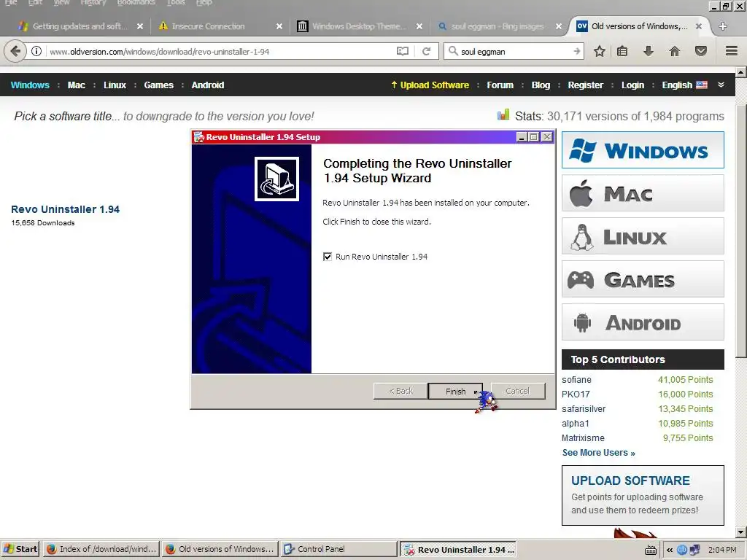747x560 pixels.
Task: Open the Linux nav menu item
Action: coord(115,85)
